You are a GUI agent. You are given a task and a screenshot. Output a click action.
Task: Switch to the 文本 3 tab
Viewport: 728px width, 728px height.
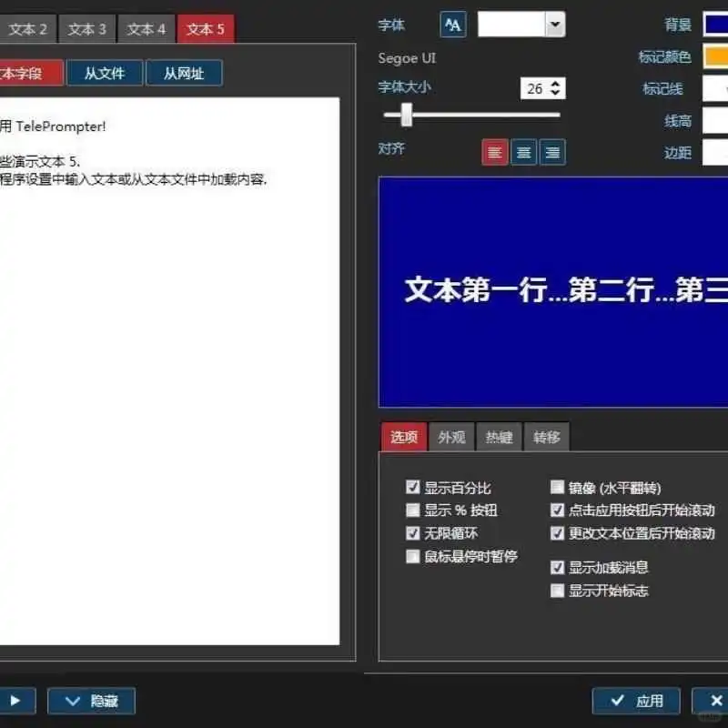pyautogui.click(x=86, y=28)
